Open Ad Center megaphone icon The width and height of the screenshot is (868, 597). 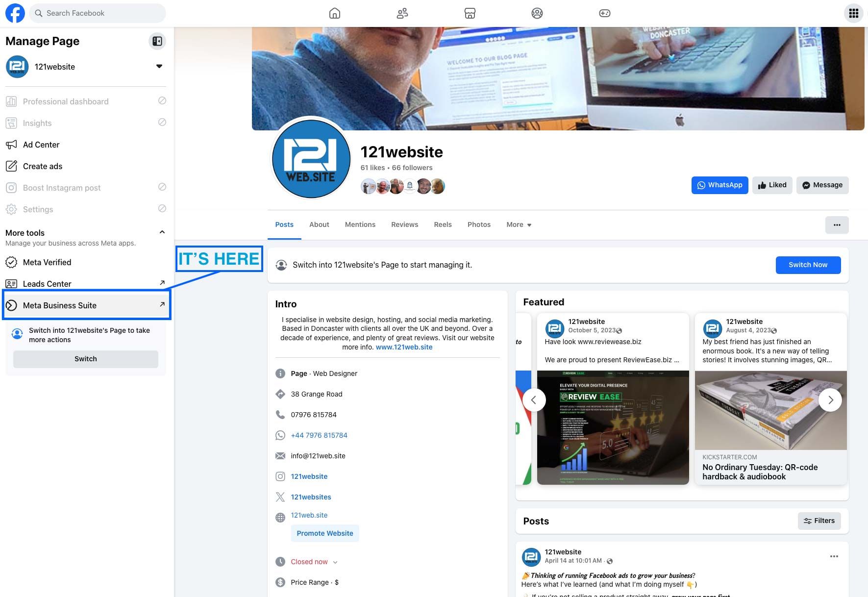pos(11,145)
